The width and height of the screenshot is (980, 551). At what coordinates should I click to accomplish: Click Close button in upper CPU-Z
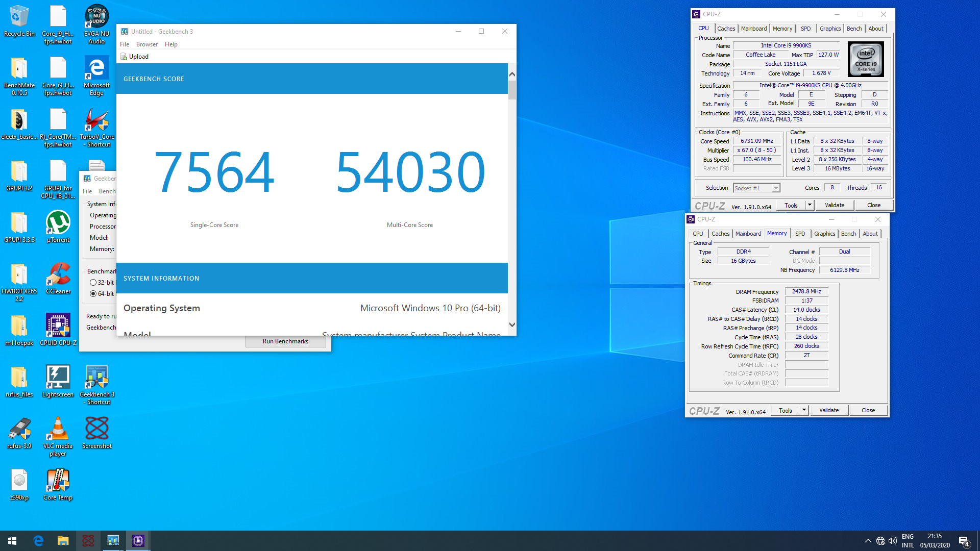tap(874, 205)
